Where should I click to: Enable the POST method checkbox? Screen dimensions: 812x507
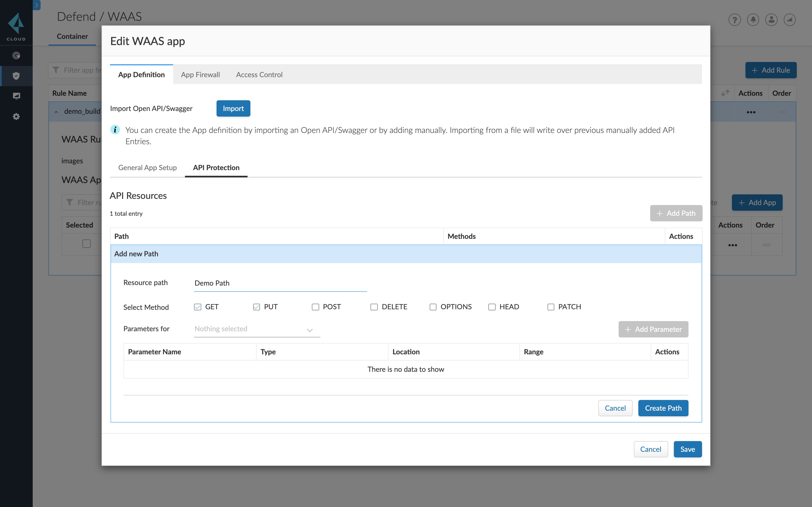315,306
